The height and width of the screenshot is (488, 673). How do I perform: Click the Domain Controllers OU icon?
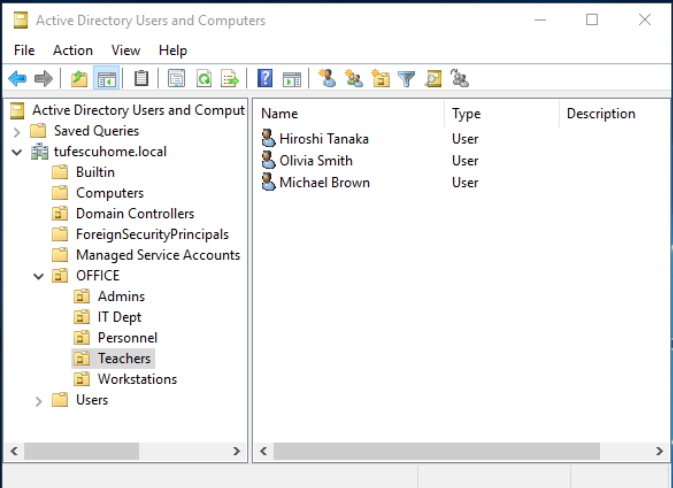(x=60, y=213)
